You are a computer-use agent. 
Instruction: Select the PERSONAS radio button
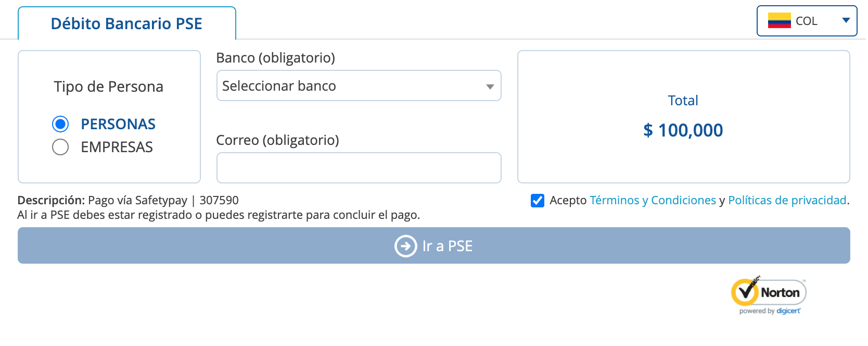point(60,124)
